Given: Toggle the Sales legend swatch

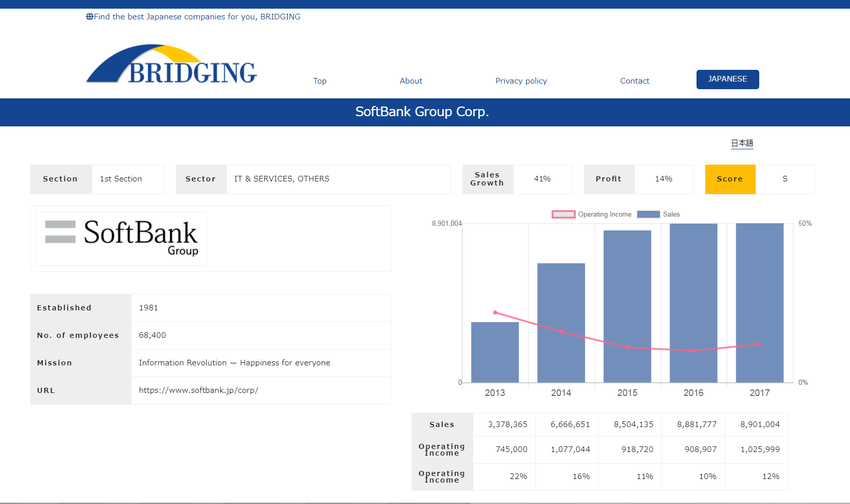Looking at the screenshot, I should 649,214.
